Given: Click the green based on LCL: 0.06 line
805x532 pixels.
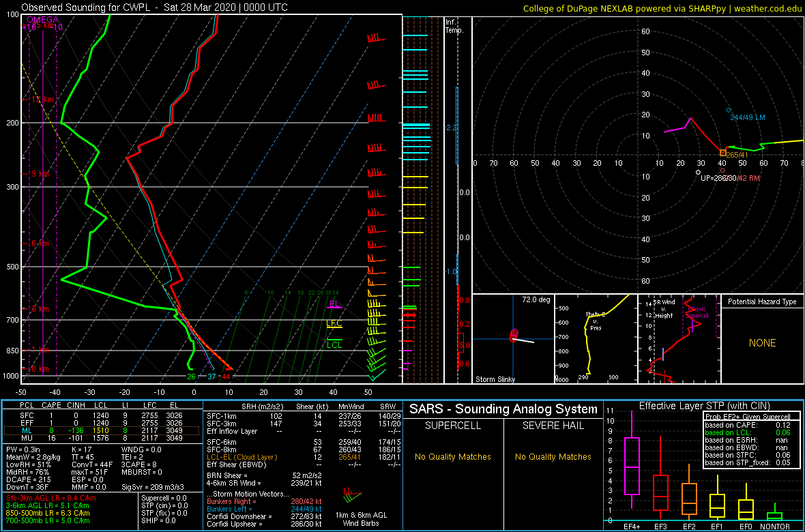Looking at the screenshot, I should 748,432.
